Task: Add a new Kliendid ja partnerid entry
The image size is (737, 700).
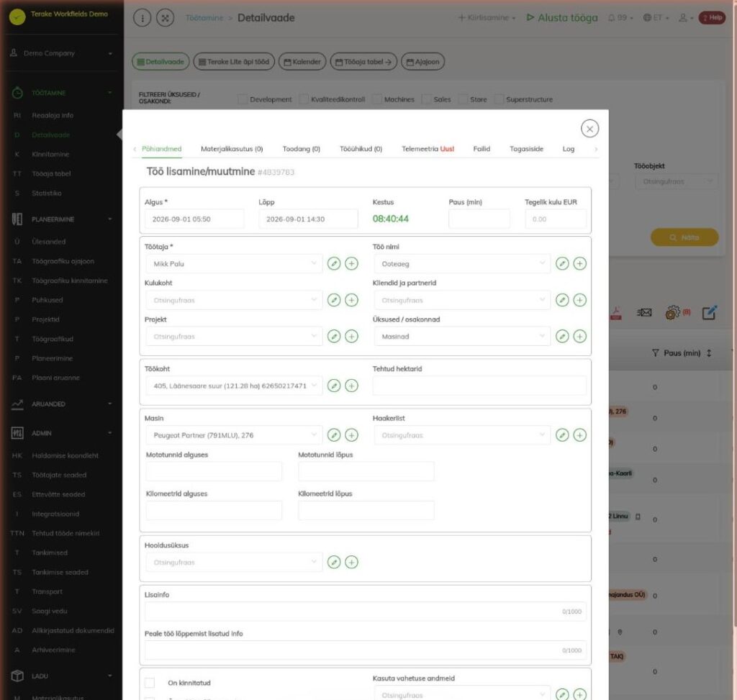Action: coord(579,300)
